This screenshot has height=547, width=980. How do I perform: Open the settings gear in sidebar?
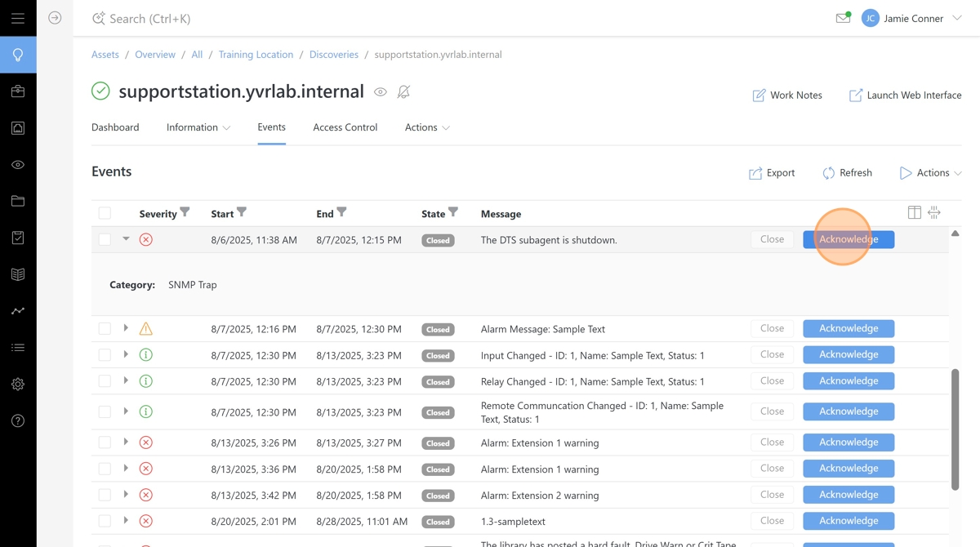(x=18, y=385)
